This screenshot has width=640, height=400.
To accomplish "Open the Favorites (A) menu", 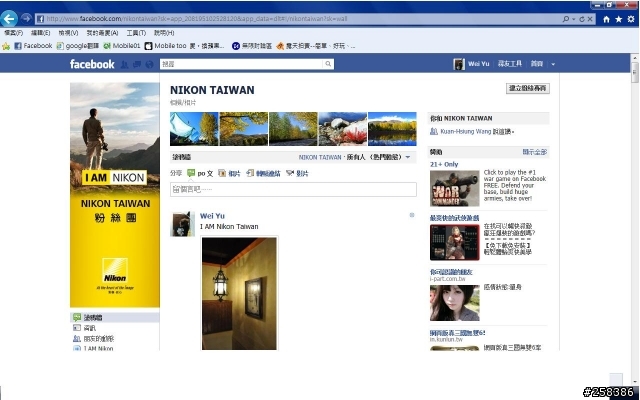I will point(102,33).
